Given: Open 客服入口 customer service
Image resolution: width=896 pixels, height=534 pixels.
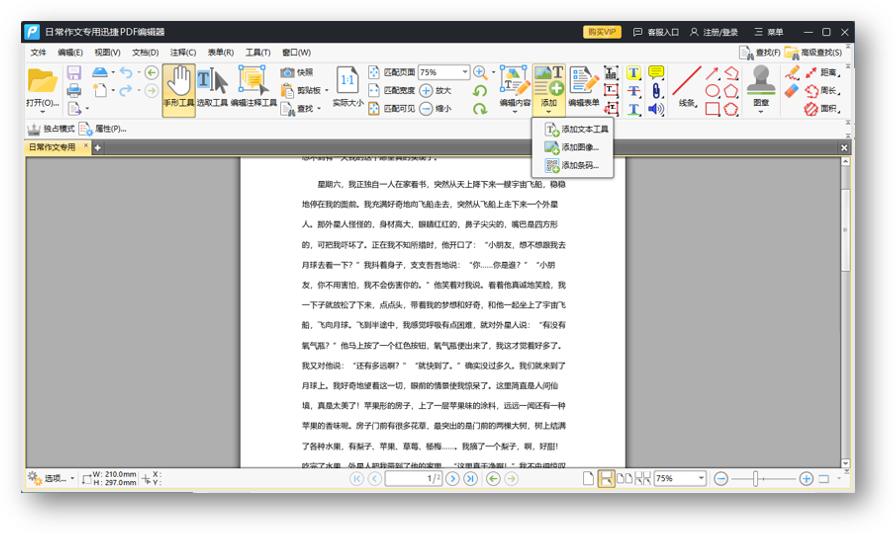Looking at the screenshot, I should click(x=656, y=32).
